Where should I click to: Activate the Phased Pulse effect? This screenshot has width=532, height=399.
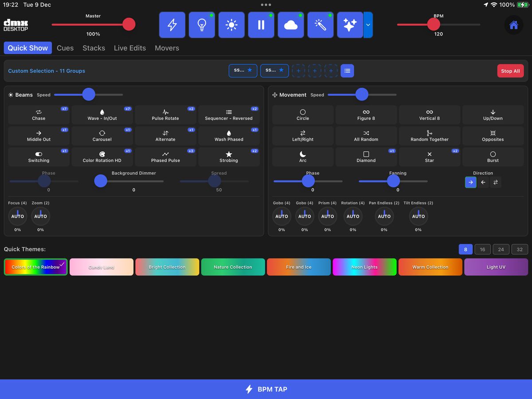(x=165, y=157)
